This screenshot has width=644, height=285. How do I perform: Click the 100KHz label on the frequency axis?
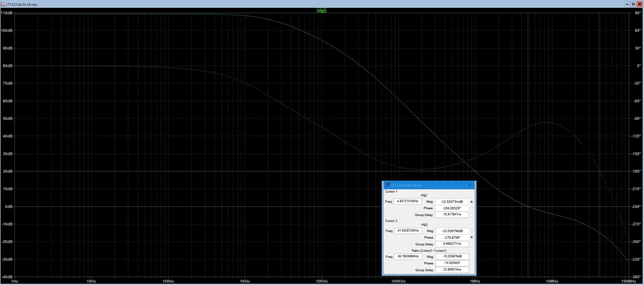[x=398, y=282]
